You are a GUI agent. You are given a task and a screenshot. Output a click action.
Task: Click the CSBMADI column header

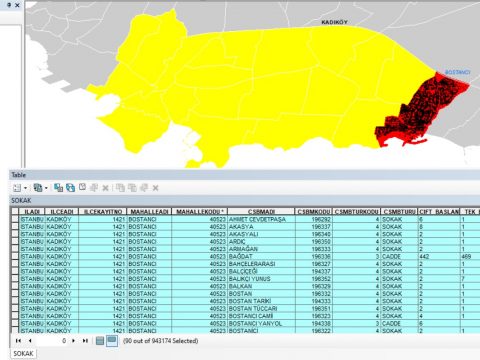tap(261, 212)
